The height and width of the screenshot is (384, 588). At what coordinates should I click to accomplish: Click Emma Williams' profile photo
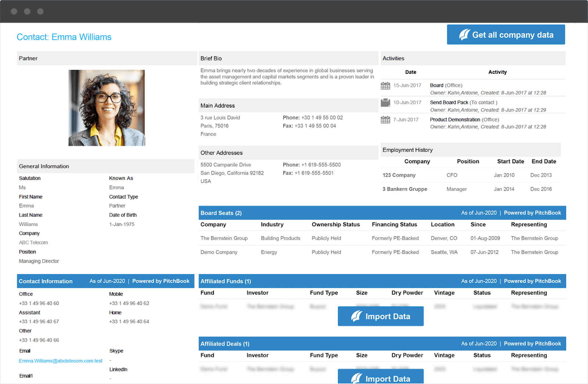click(x=107, y=108)
